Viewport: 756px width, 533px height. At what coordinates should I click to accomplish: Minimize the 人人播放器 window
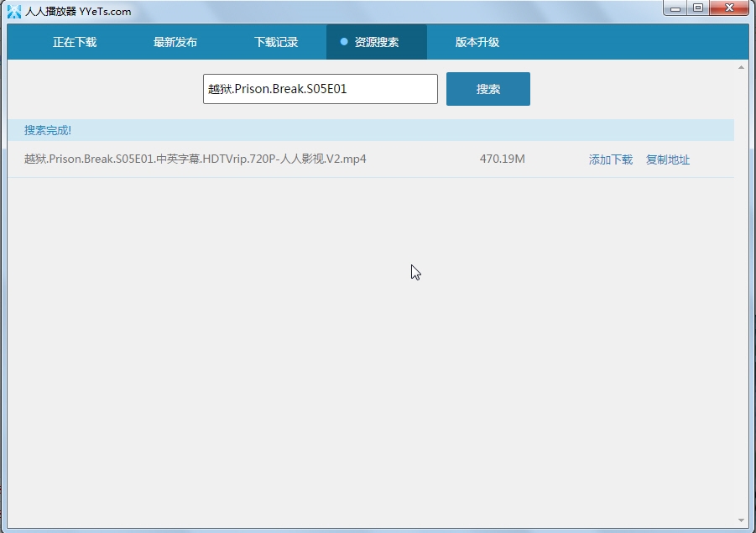pyautogui.click(x=675, y=8)
